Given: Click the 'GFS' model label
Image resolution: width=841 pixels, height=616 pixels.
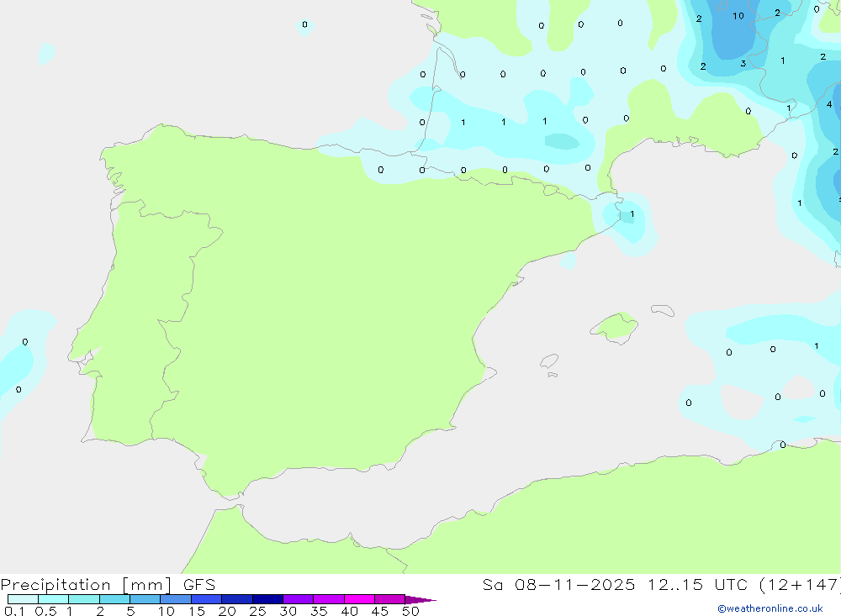Looking at the screenshot, I should click(199, 585).
